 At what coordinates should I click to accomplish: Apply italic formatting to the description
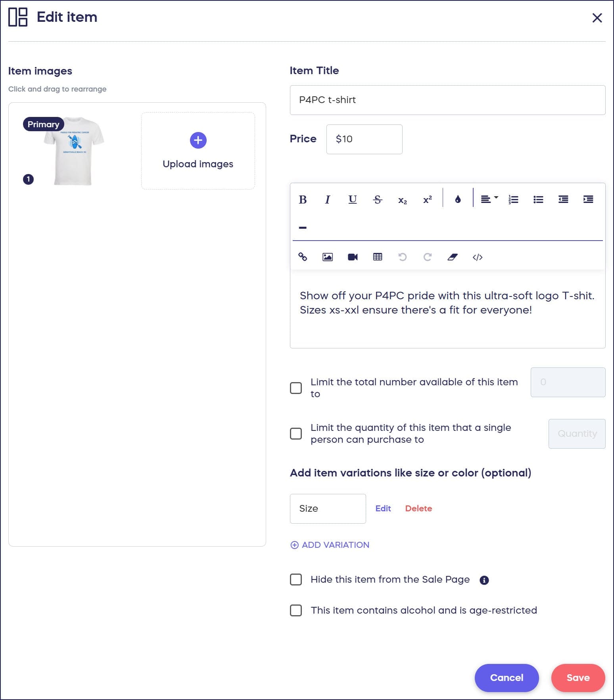pyautogui.click(x=328, y=200)
